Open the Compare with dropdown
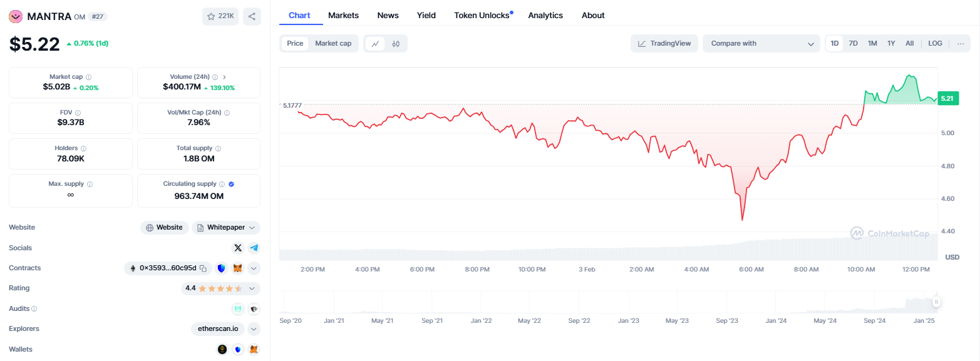Image resolution: width=980 pixels, height=361 pixels. coord(761,44)
